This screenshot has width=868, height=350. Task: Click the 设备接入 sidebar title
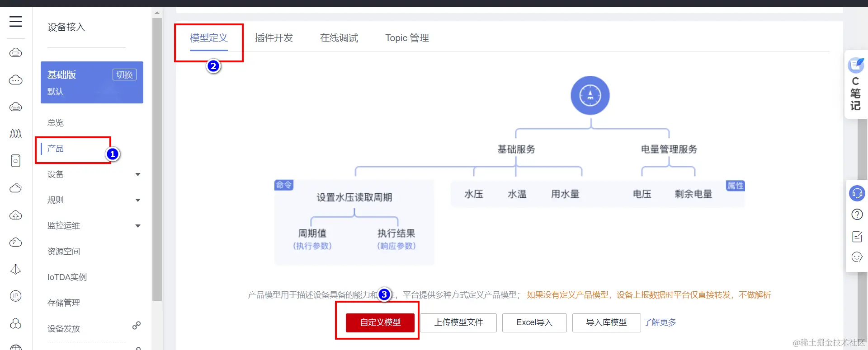coord(66,27)
